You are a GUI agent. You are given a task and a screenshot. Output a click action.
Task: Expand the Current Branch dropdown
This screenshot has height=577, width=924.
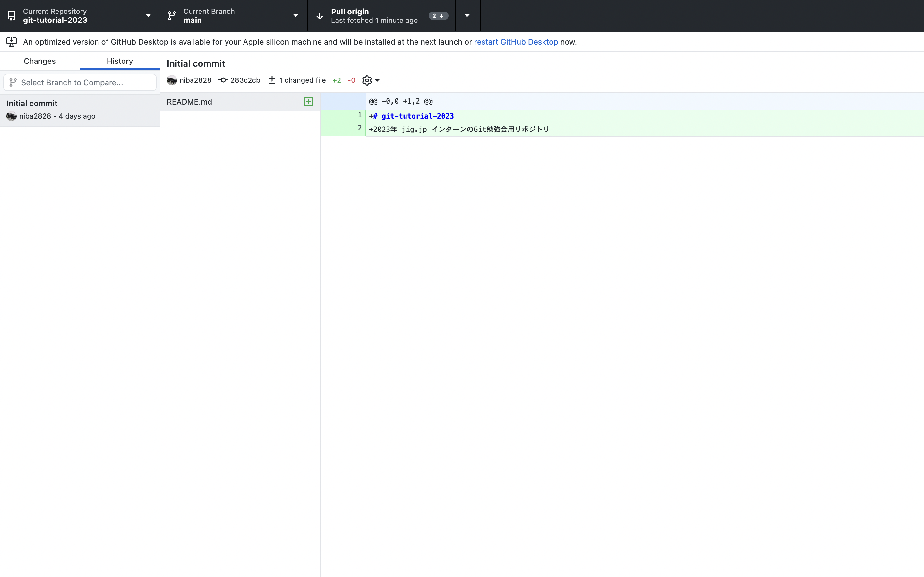pos(295,16)
